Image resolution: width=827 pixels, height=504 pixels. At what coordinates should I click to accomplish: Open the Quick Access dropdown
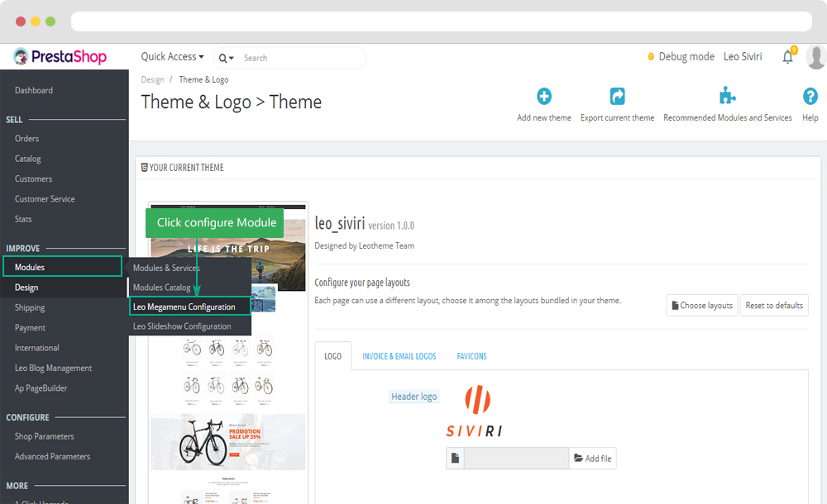[172, 56]
